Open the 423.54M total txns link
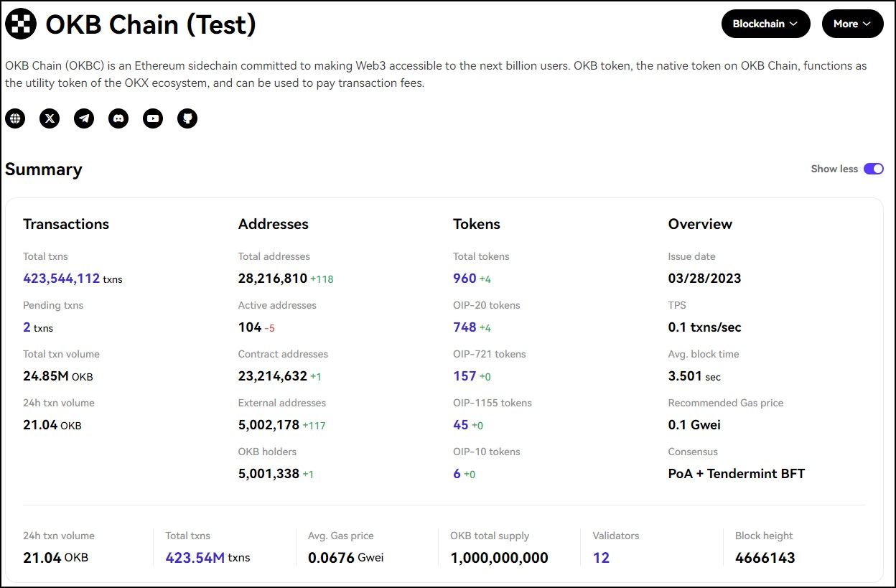The image size is (896, 588). [x=195, y=558]
